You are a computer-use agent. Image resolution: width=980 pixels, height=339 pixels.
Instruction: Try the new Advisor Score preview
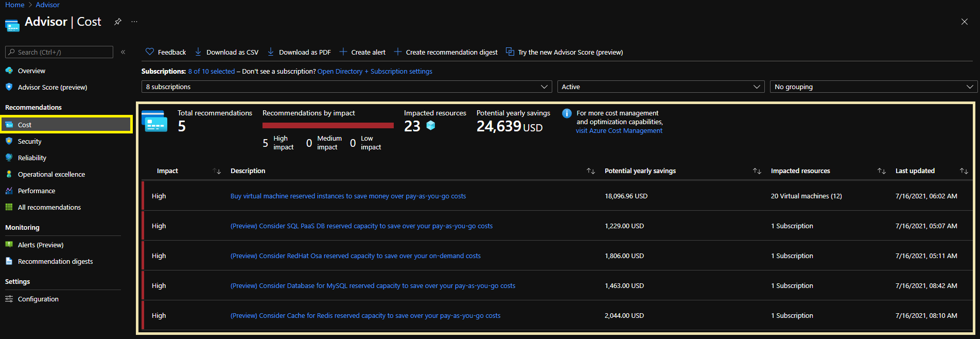[x=564, y=52]
